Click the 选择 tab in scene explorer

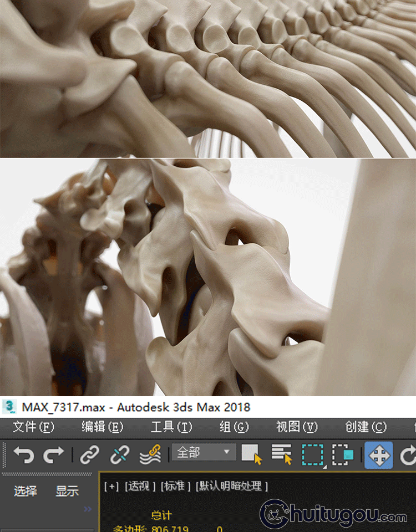coord(26,491)
